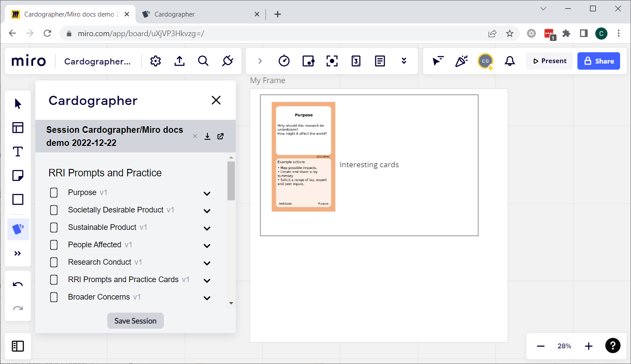Click the Save Session button
The width and height of the screenshot is (631, 364).
(136, 321)
